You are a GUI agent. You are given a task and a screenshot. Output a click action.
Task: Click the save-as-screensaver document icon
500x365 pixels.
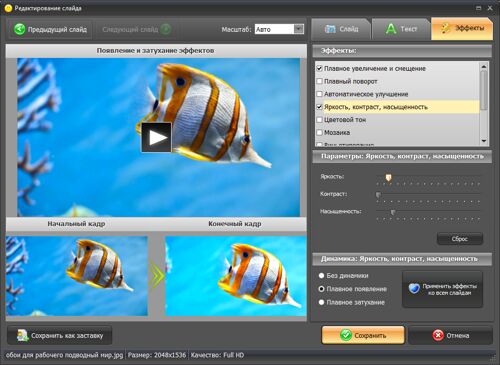pyautogui.click(x=23, y=335)
